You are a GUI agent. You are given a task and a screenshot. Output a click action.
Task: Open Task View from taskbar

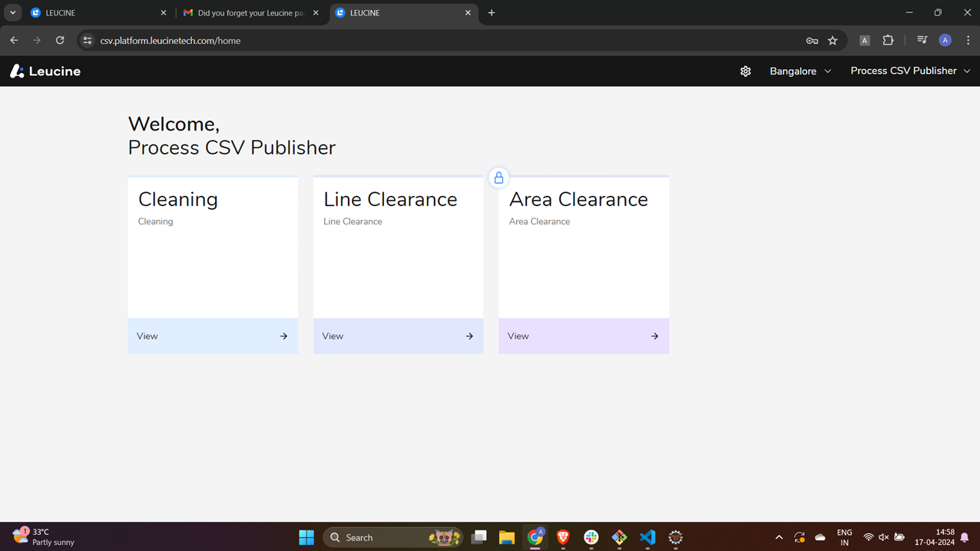click(x=478, y=537)
